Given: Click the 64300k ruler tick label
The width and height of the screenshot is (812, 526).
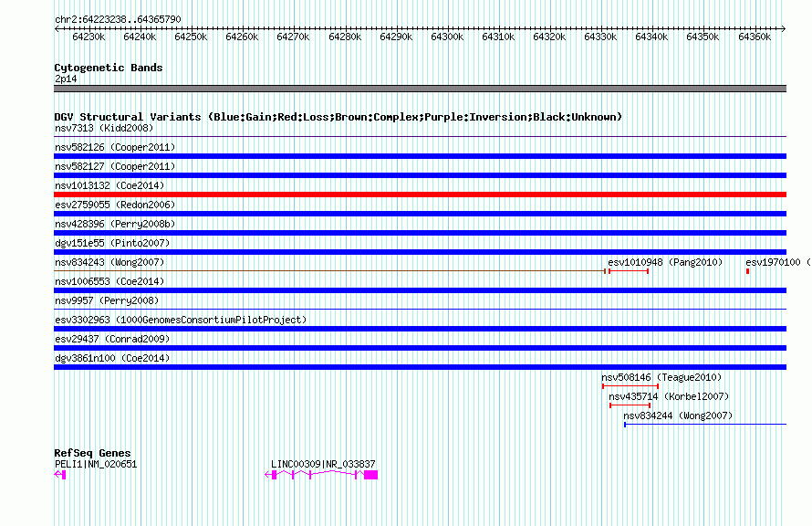Looking at the screenshot, I should tap(447, 37).
